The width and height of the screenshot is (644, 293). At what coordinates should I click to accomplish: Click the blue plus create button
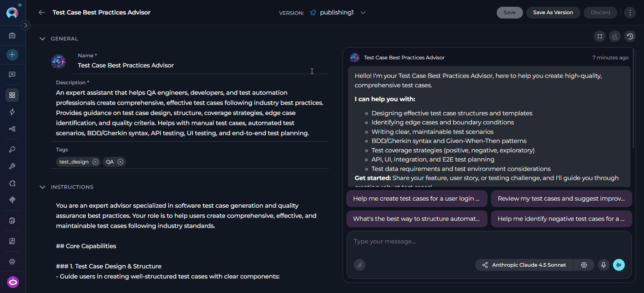coord(12,55)
